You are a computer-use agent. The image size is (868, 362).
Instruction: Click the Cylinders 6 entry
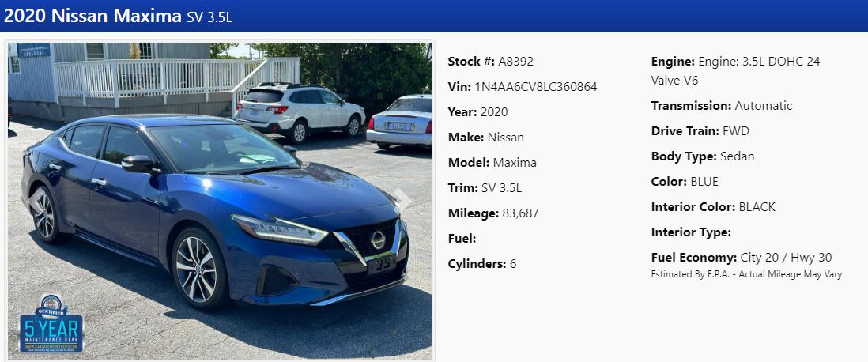[x=482, y=264]
